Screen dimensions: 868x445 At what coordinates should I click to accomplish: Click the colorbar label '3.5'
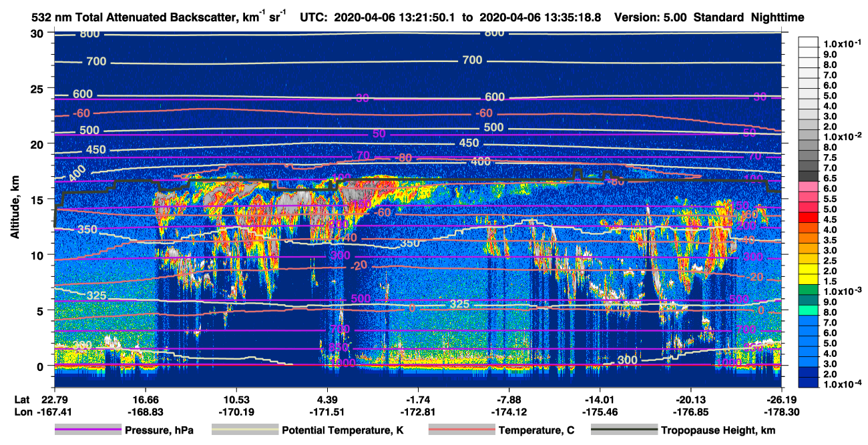coord(831,240)
